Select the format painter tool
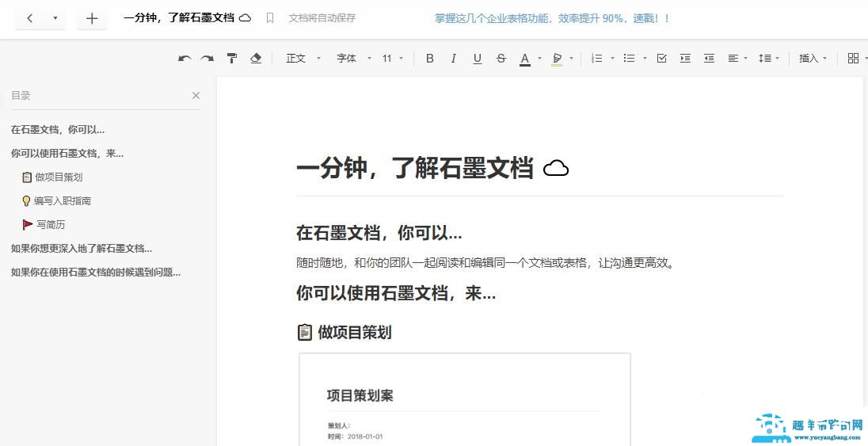Image resolution: width=868 pixels, height=446 pixels. (232, 58)
